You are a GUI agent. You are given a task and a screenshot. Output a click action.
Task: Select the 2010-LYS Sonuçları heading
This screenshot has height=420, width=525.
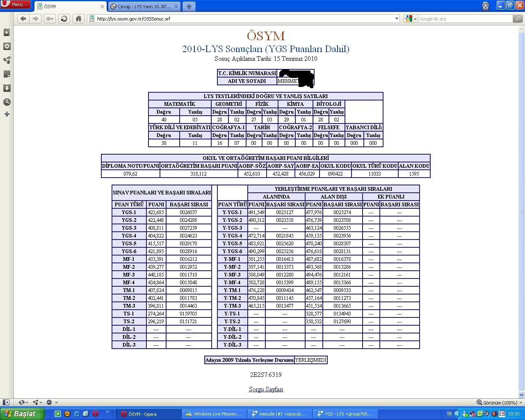(266, 49)
